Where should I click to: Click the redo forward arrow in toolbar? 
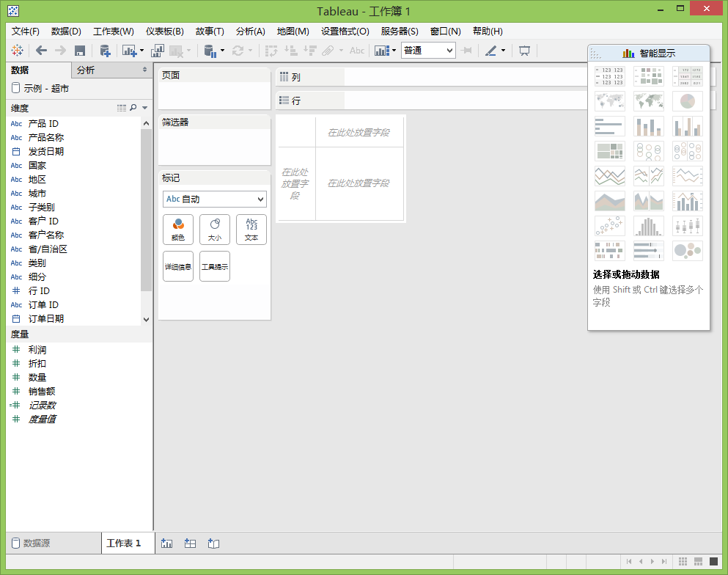(60, 50)
